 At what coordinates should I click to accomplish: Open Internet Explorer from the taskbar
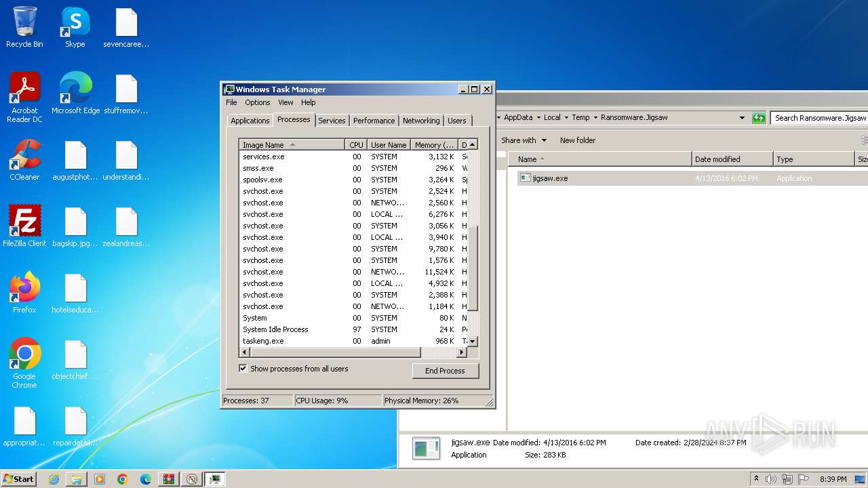[54, 479]
